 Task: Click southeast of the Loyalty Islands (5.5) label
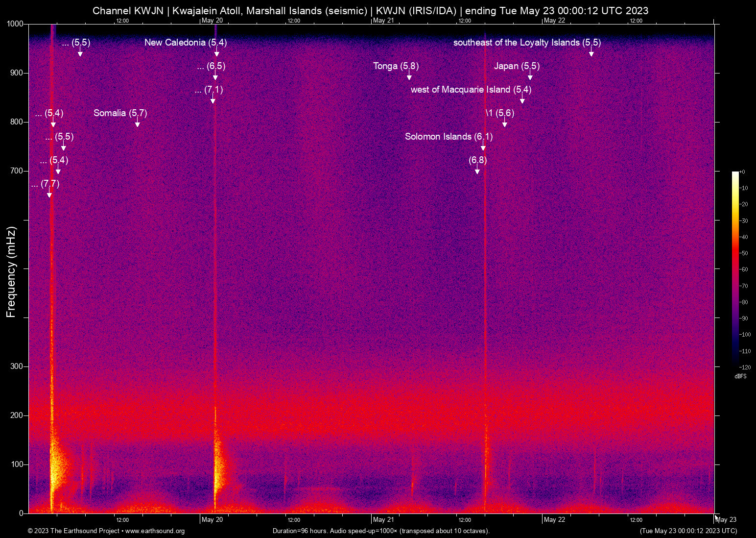[527, 43]
